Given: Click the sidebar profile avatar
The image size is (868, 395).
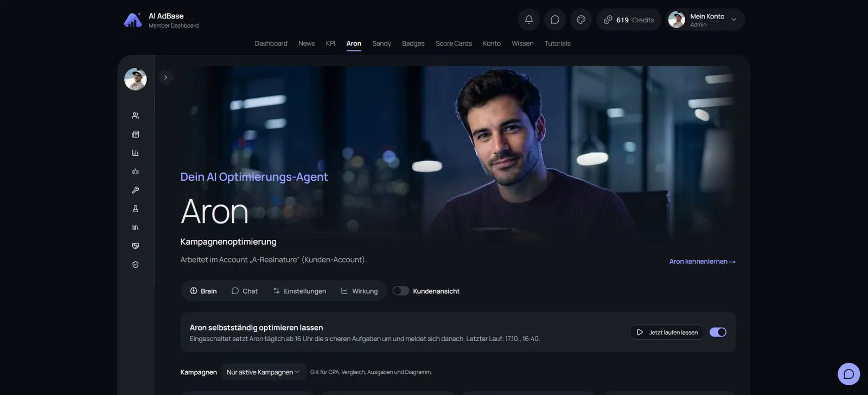Looking at the screenshot, I should point(136,79).
